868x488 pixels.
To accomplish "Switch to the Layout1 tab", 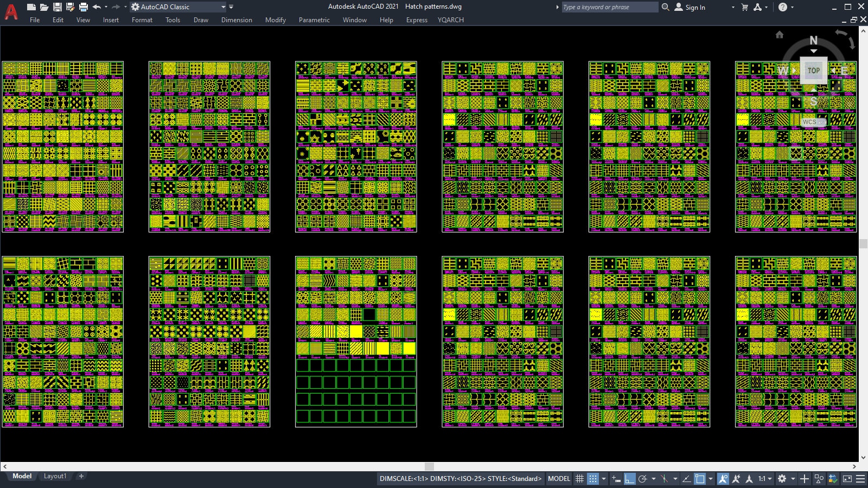I will click(55, 476).
